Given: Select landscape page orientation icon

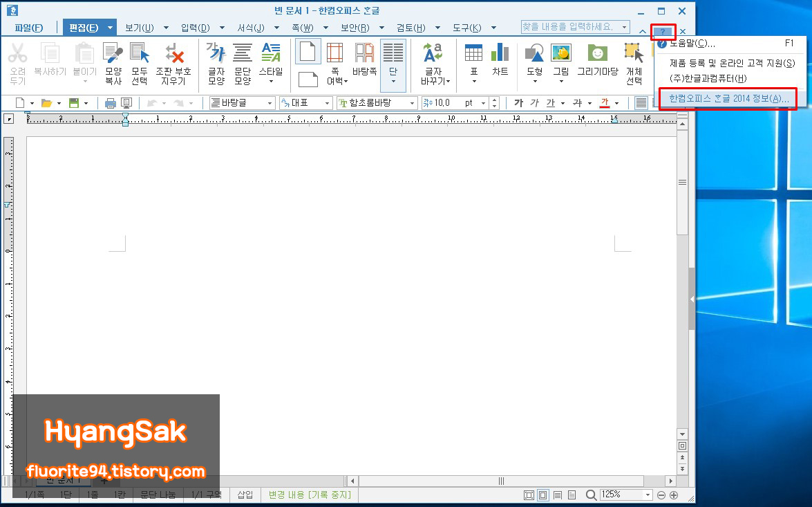Looking at the screenshot, I should pos(308,80).
